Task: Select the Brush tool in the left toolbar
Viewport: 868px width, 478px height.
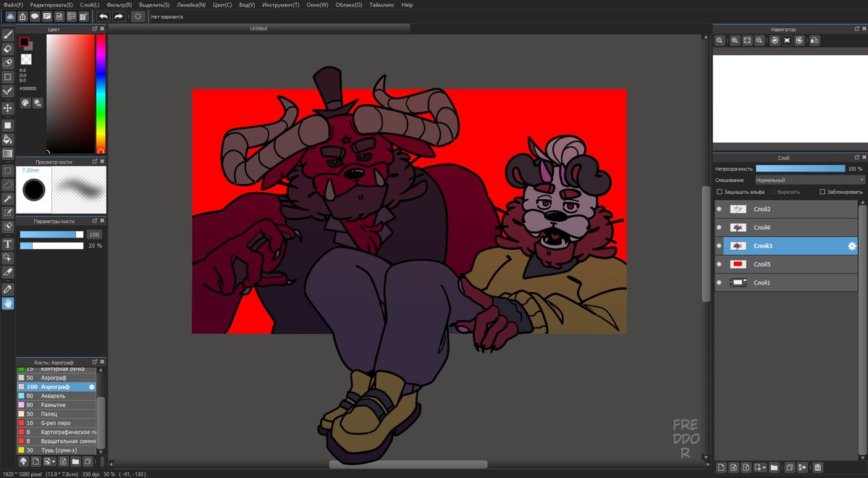Action: (8, 35)
